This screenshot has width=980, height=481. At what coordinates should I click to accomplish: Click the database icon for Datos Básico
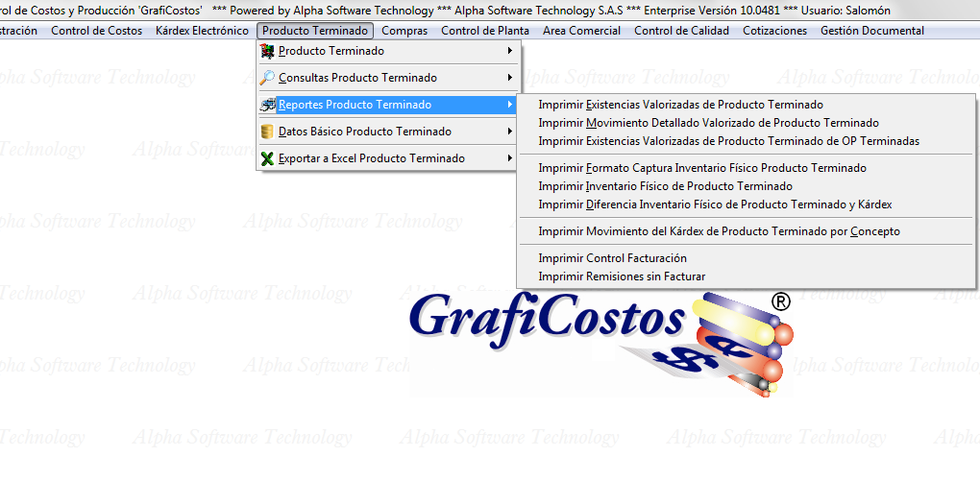268,132
